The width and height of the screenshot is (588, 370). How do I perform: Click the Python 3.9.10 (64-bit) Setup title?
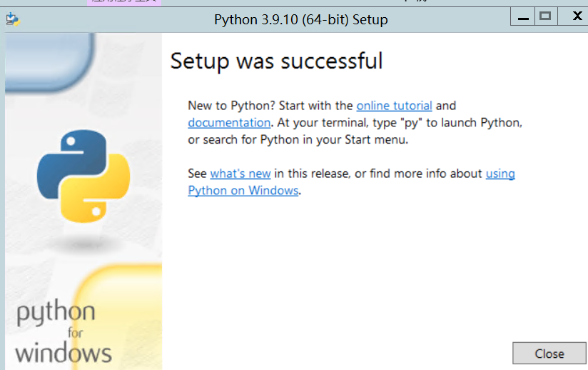click(300, 19)
